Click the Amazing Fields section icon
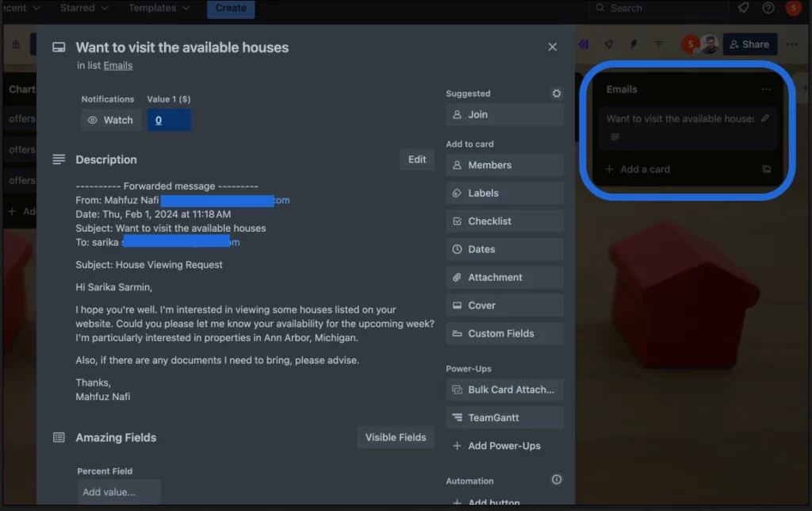The width and height of the screenshot is (812, 511). click(x=59, y=437)
